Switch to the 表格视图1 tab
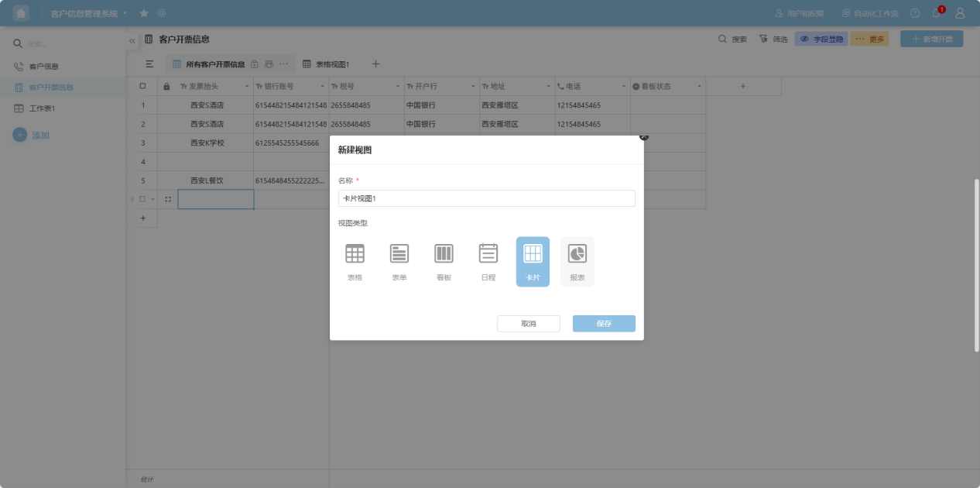The image size is (980, 488). pyautogui.click(x=326, y=64)
